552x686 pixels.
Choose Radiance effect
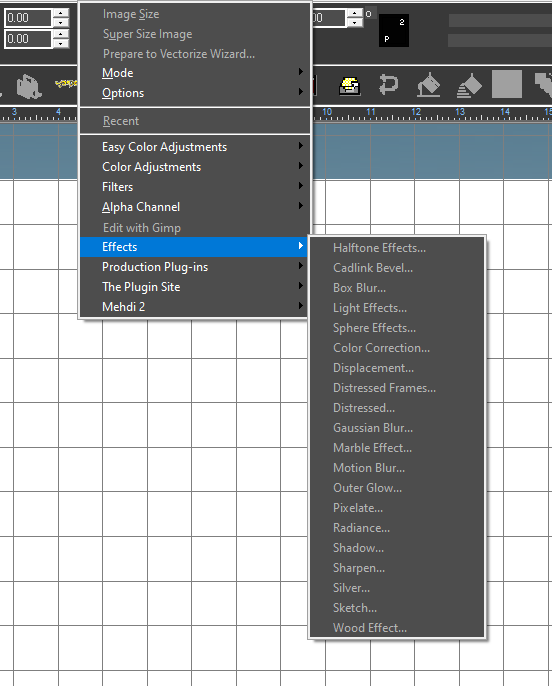click(x=397, y=528)
